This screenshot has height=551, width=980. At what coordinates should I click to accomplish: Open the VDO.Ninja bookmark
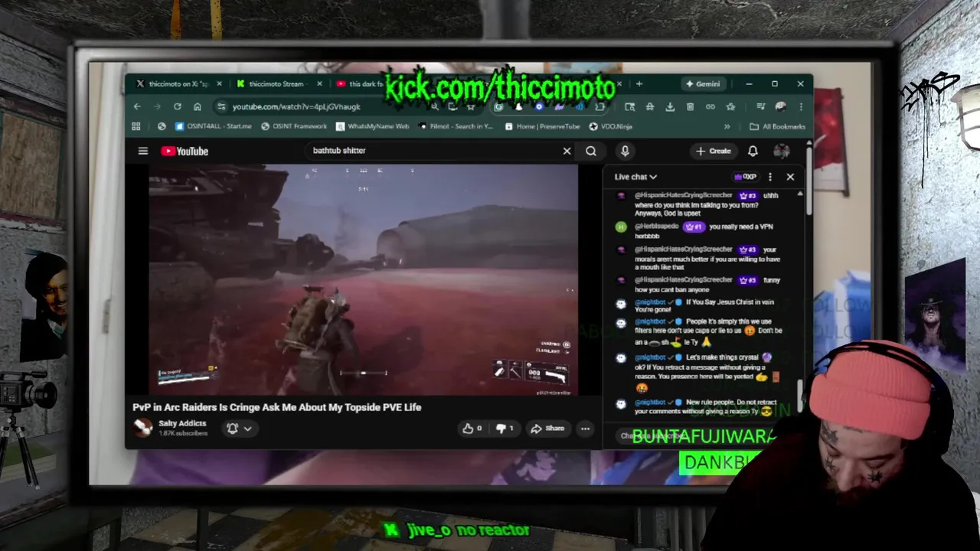pyautogui.click(x=610, y=126)
